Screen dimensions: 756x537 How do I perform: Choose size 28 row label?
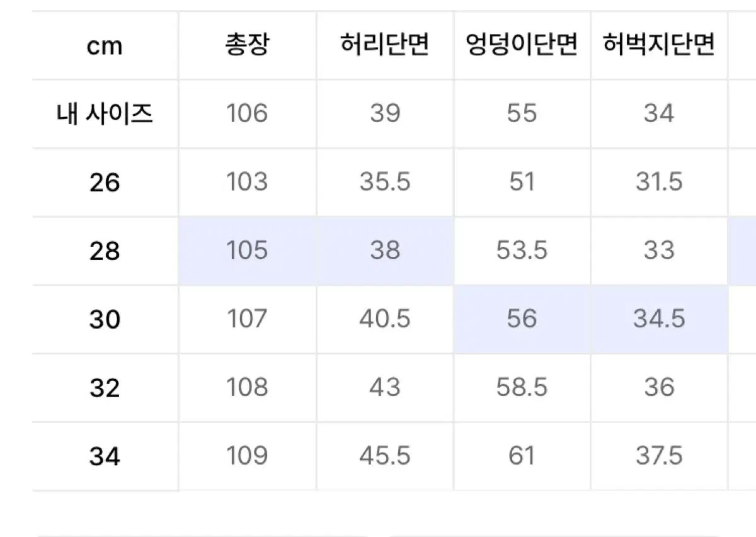coord(105,251)
